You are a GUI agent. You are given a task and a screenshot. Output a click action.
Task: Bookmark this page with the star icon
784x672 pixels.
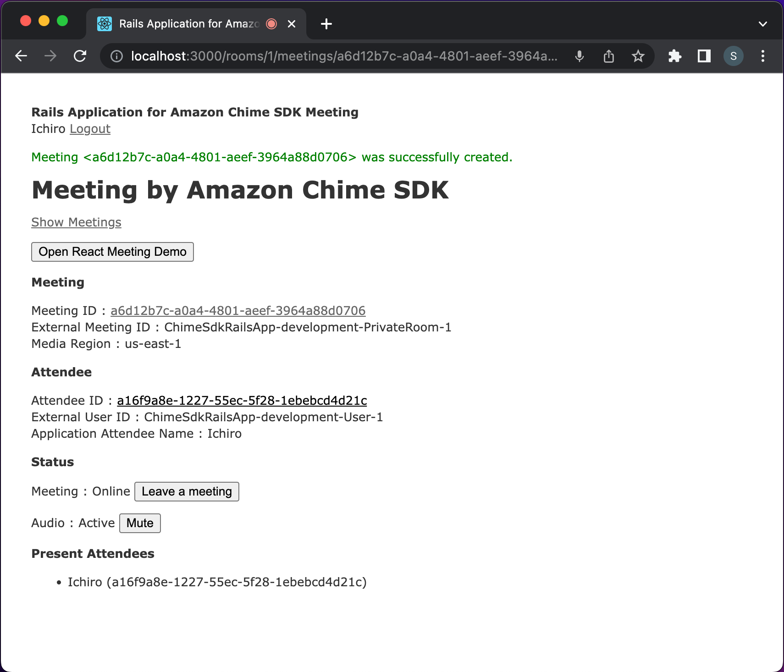coord(638,56)
